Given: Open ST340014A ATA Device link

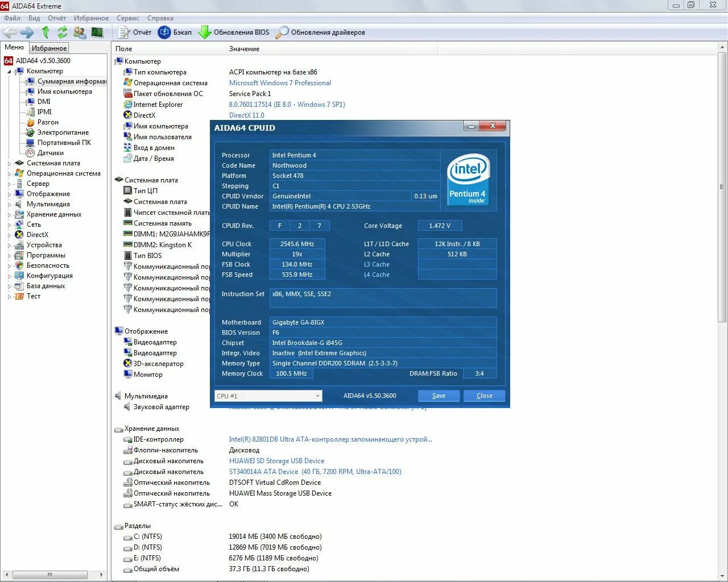Looking at the screenshot, I should tap(315, 472).
